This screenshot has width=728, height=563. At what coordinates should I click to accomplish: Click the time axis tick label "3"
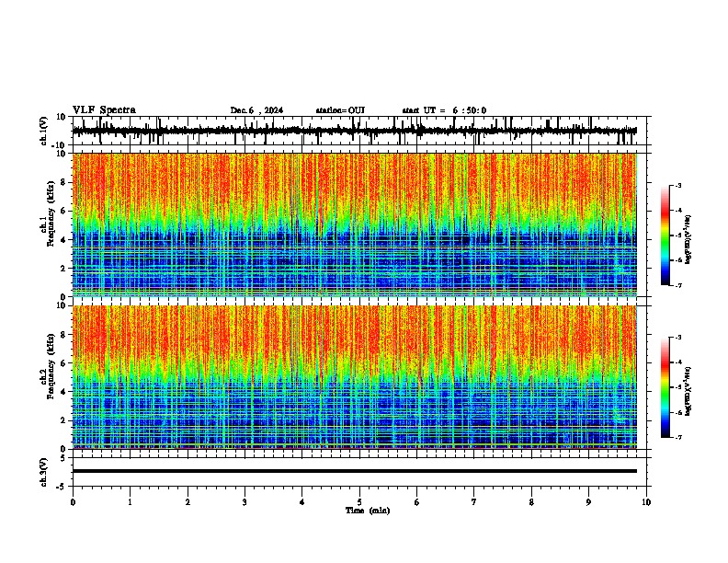coord(245,502)
